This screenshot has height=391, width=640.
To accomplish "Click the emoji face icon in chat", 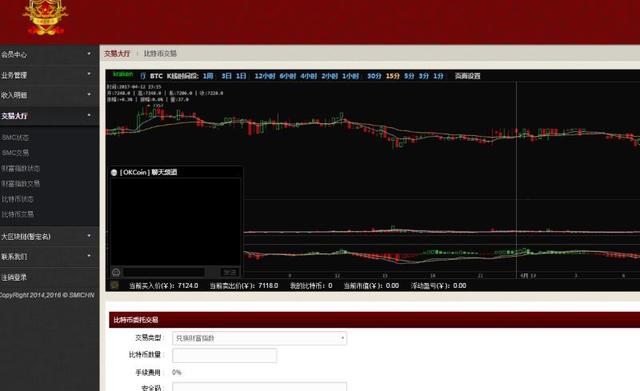I will 116,272.
